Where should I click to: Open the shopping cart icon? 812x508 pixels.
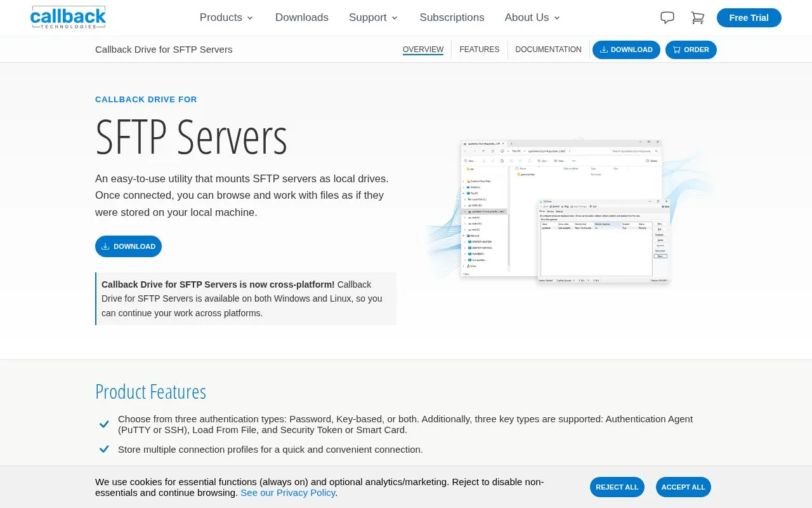(698, 18)
